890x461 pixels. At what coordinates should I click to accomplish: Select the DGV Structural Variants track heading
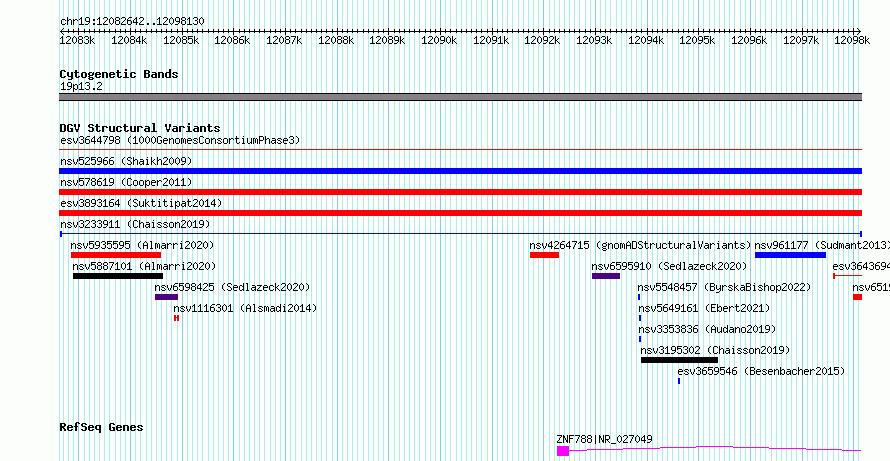140,128
